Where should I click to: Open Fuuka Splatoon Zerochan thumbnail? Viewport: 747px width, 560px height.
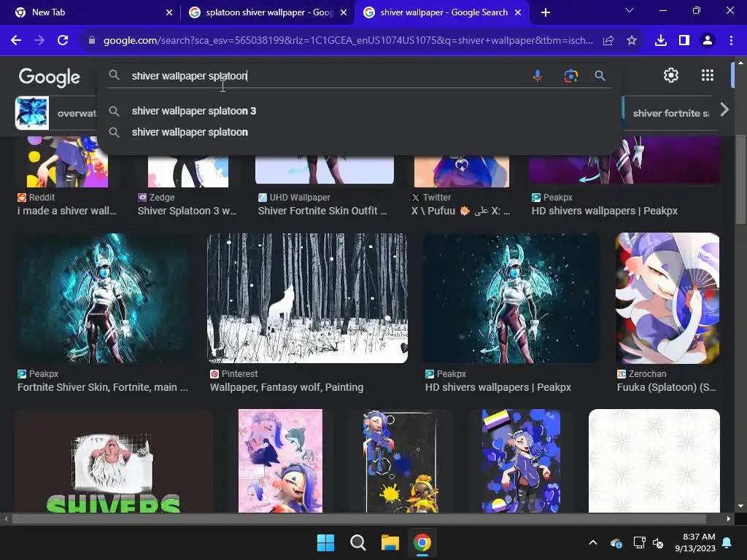(667, 298)
